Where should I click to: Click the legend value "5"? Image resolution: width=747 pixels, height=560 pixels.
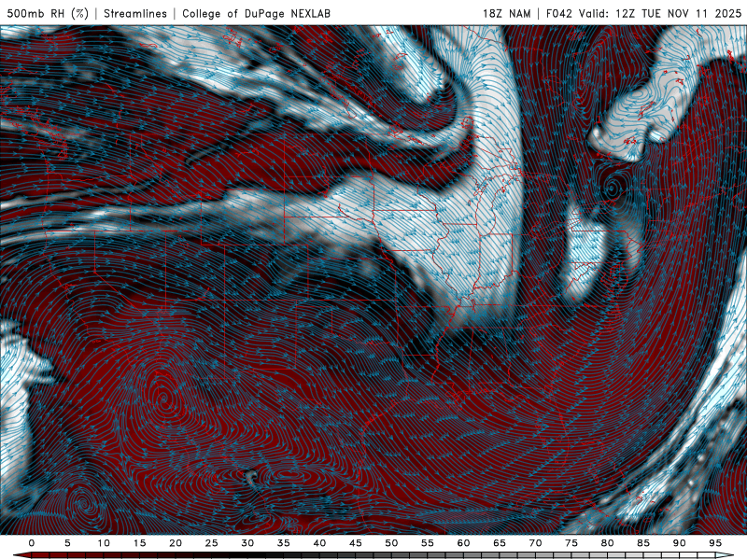(x=67, y=543)
